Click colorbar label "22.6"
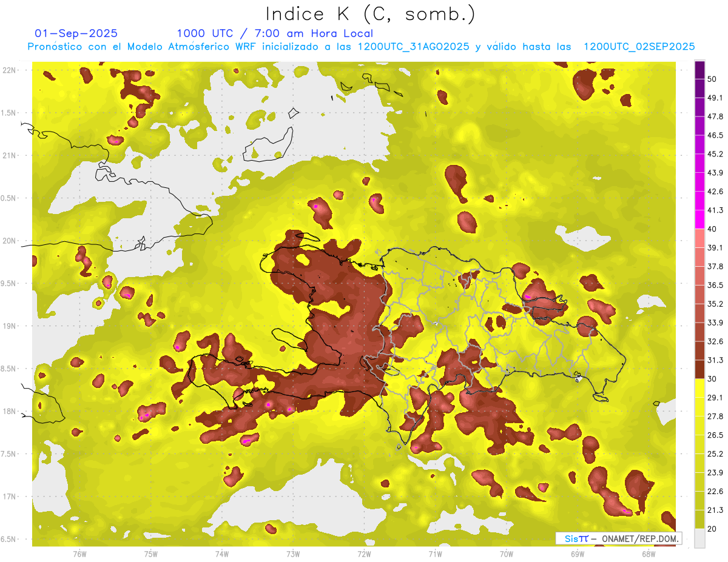728x562 pixels. 715,492
